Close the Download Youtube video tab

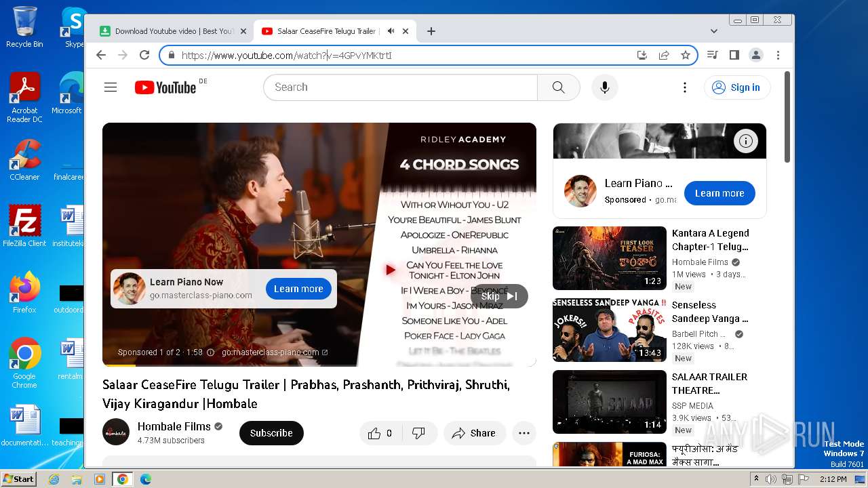243,31
